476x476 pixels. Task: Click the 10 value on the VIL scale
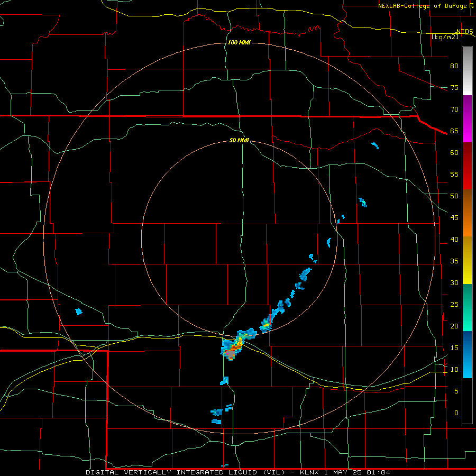coord(454,370)
